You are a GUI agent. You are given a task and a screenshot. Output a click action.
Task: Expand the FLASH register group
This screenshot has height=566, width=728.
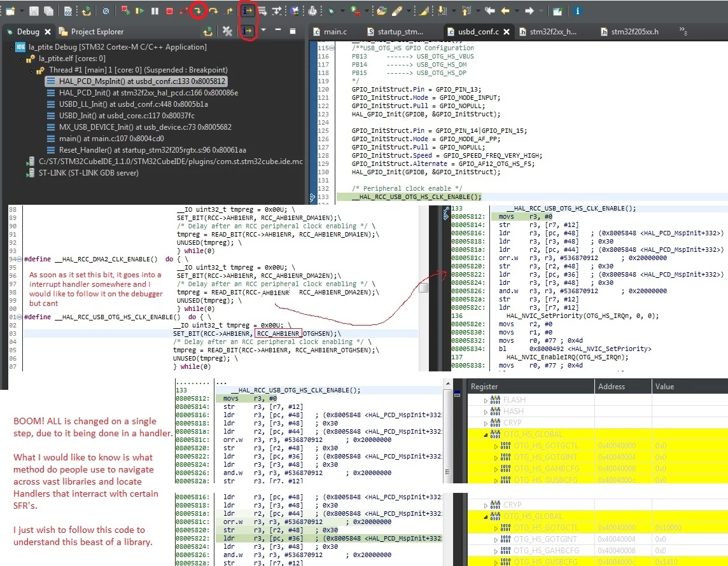point(486,400)
